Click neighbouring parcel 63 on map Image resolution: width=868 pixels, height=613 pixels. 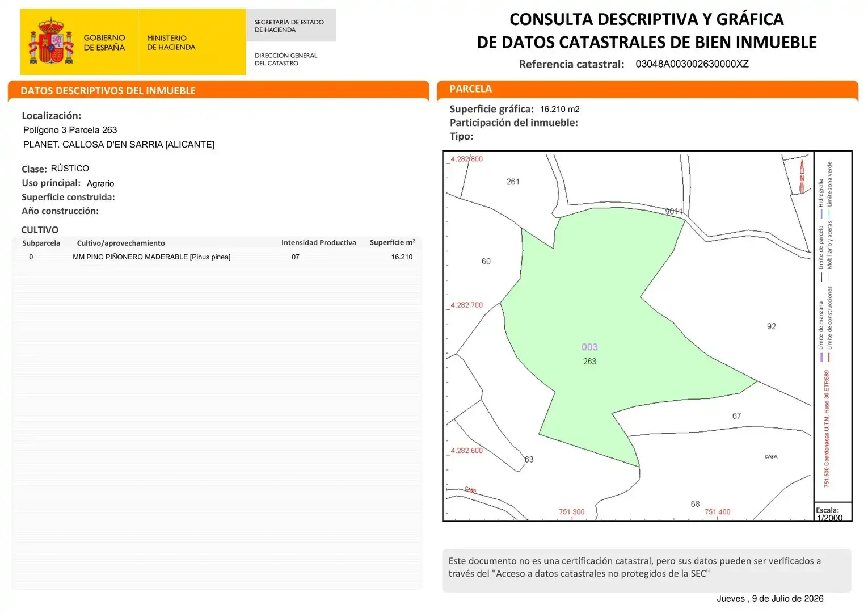[x=529, y=460]
